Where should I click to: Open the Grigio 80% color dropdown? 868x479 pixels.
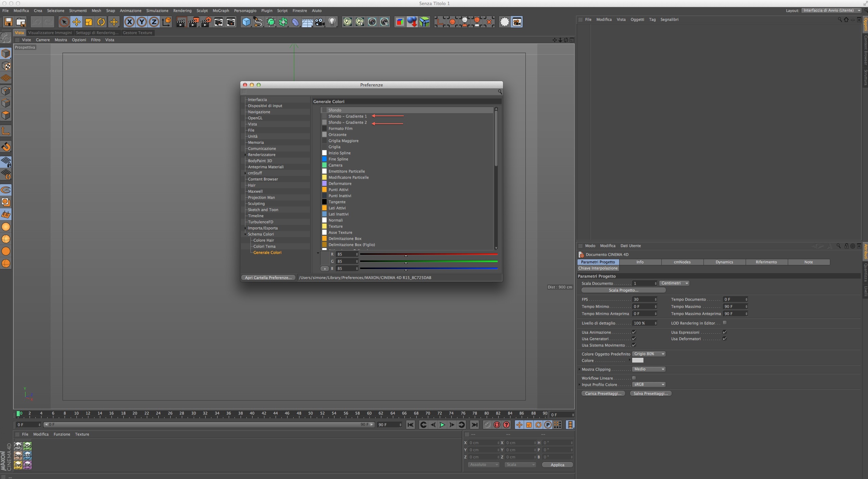pos(648,354)
